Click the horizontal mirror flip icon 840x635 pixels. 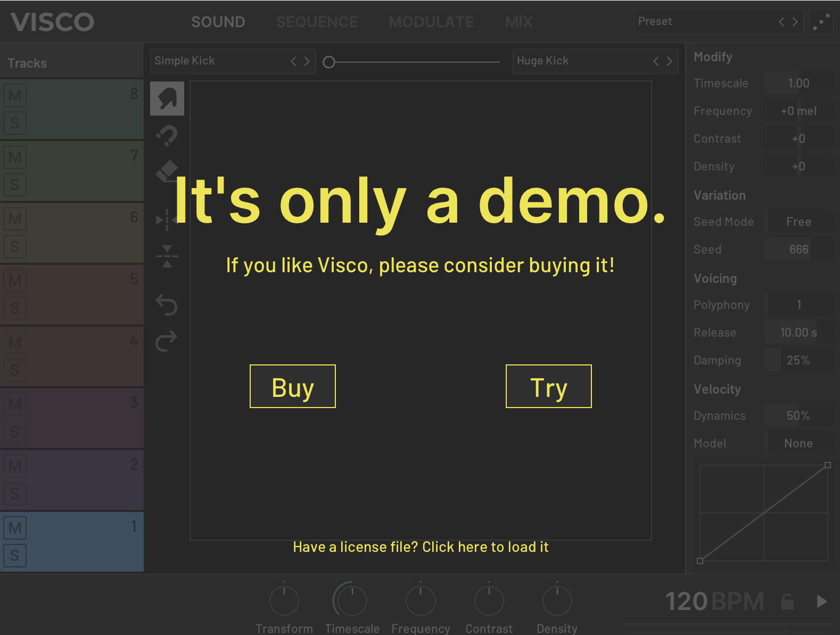[x=167, y=219]
